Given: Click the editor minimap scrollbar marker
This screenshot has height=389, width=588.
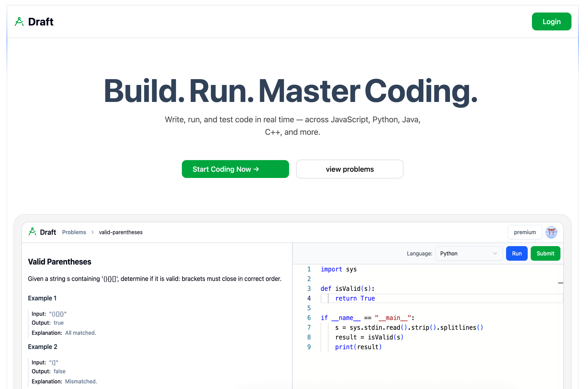Looking at the screenshot, I should click(561, 283).
